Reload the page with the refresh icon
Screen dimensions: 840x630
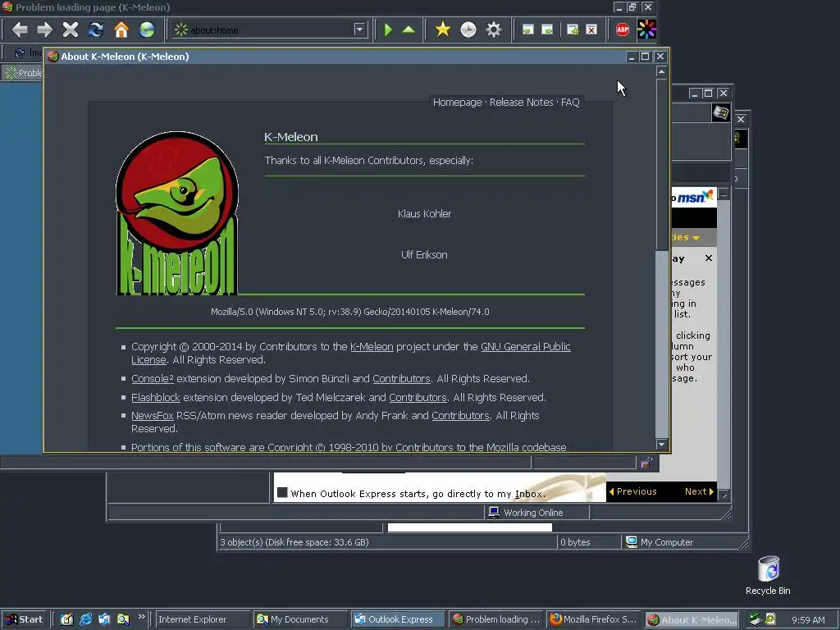pyautogui.click(x=96, y=30)
